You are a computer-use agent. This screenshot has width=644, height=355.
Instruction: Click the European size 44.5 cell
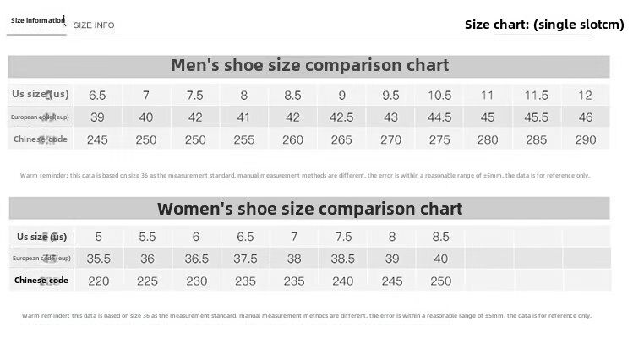click(439, 117)
